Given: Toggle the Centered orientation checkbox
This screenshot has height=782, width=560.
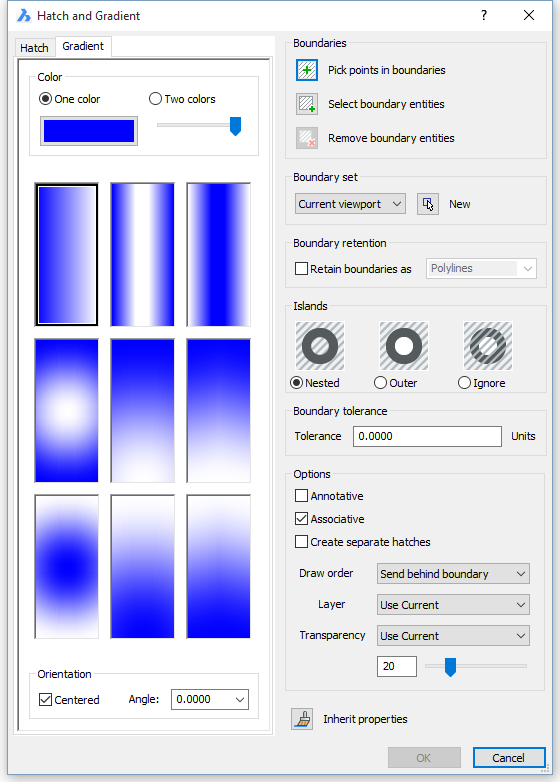Looking at the screenshot, I should [x=45, y=700].
